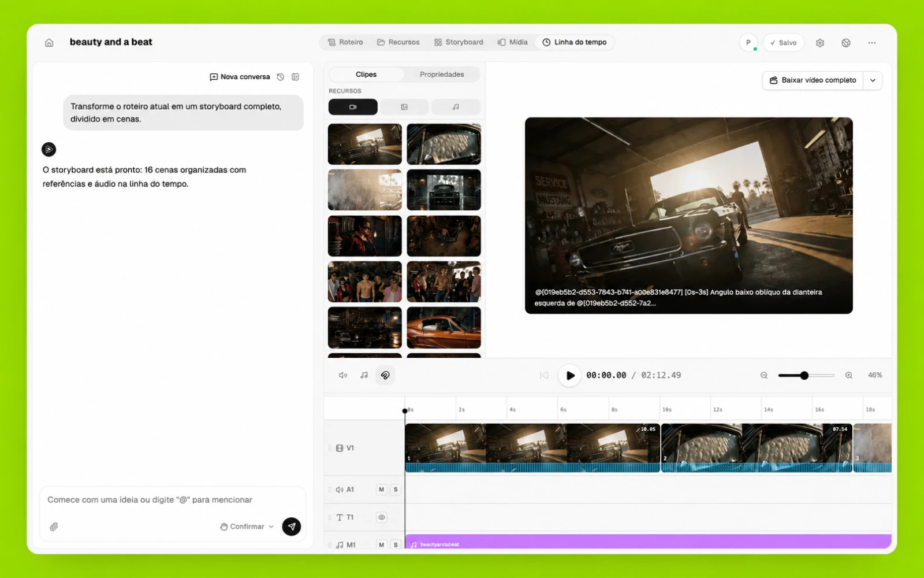Click the 10s ruler mark
This screenshot has width=924, height=578.
tap(667, 409)
